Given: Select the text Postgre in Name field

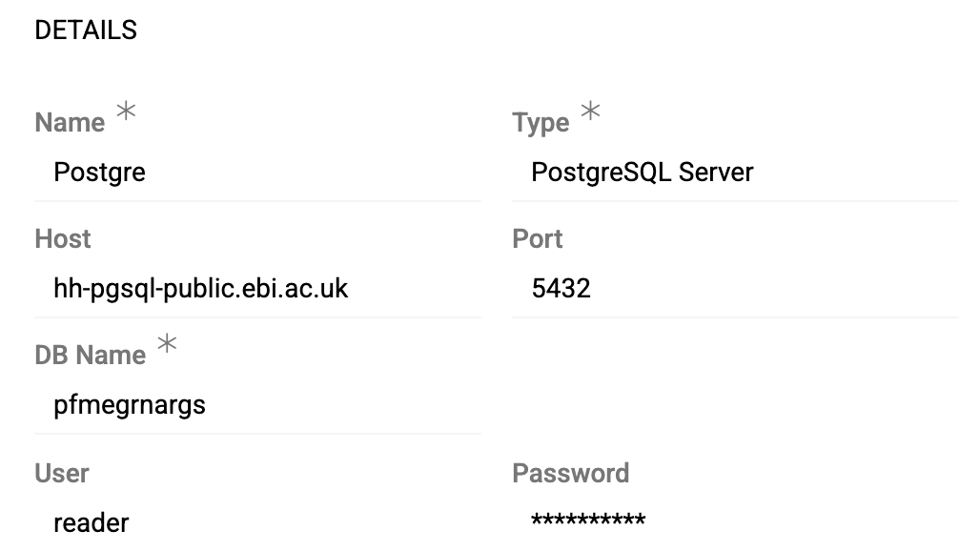Looking at the screenshot, I should pos(98,173).
